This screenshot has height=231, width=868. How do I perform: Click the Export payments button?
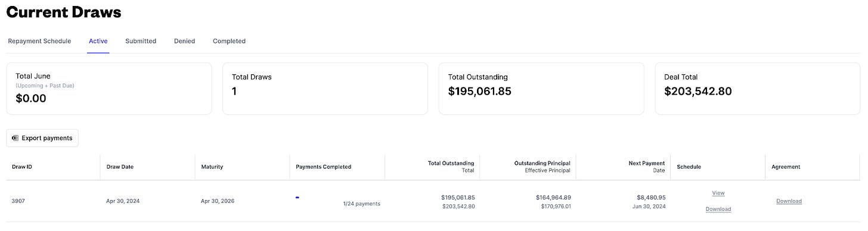tap(42, 138)
